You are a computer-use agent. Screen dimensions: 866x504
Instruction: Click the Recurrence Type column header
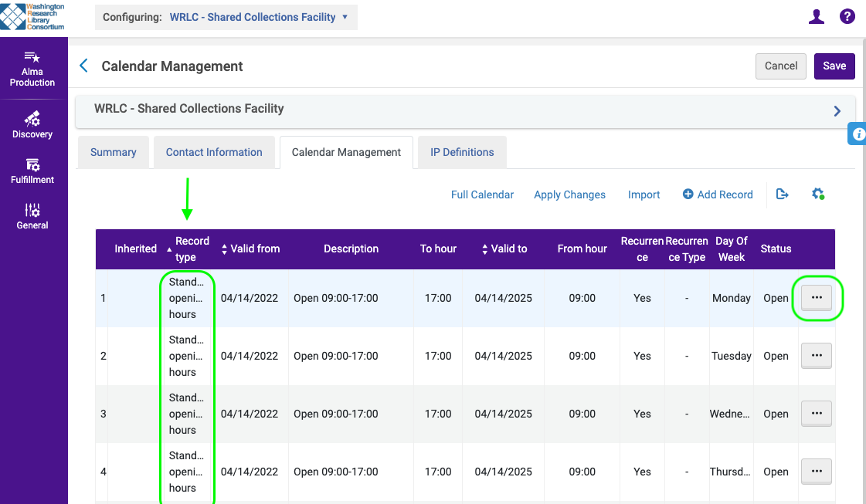pos(687,249)
